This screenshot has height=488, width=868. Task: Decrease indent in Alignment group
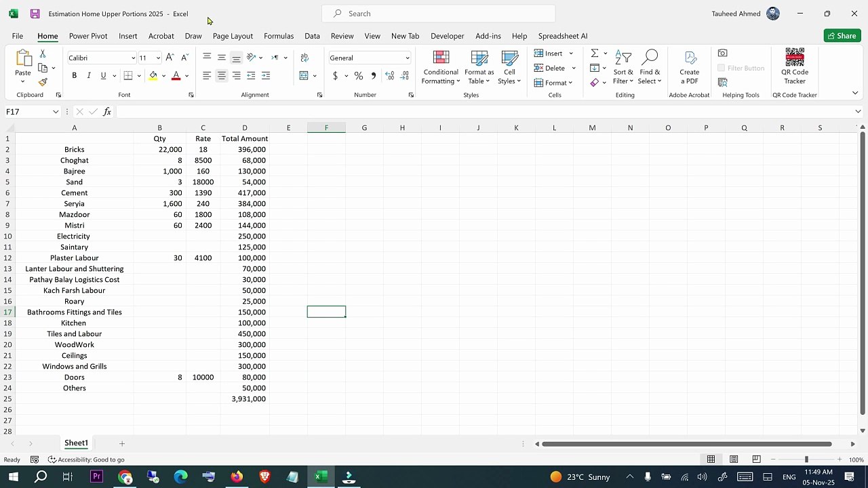251,76
